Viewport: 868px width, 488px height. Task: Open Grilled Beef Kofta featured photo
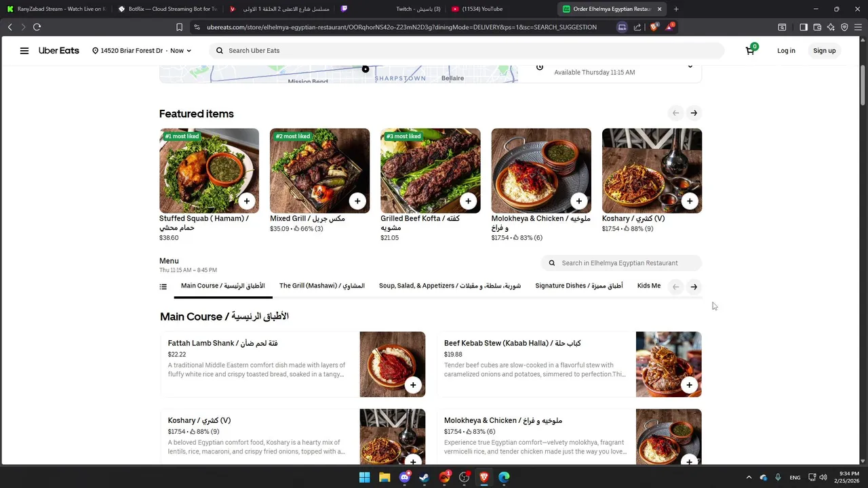click(x=430, y=171)
